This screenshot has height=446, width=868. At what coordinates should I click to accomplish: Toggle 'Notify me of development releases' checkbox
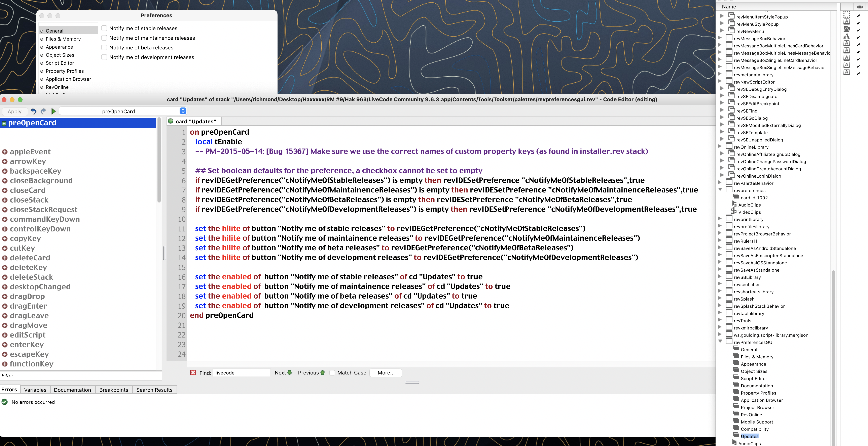point(104,57)
